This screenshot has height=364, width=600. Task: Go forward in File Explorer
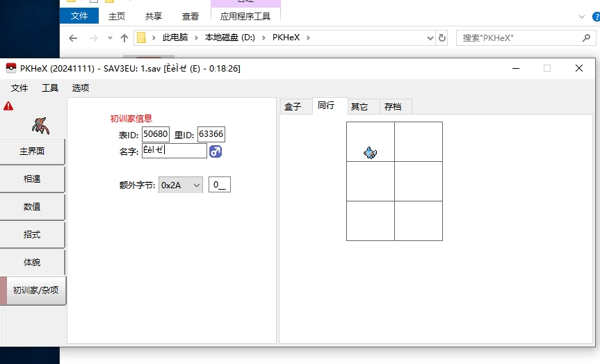tap(93, 38)
